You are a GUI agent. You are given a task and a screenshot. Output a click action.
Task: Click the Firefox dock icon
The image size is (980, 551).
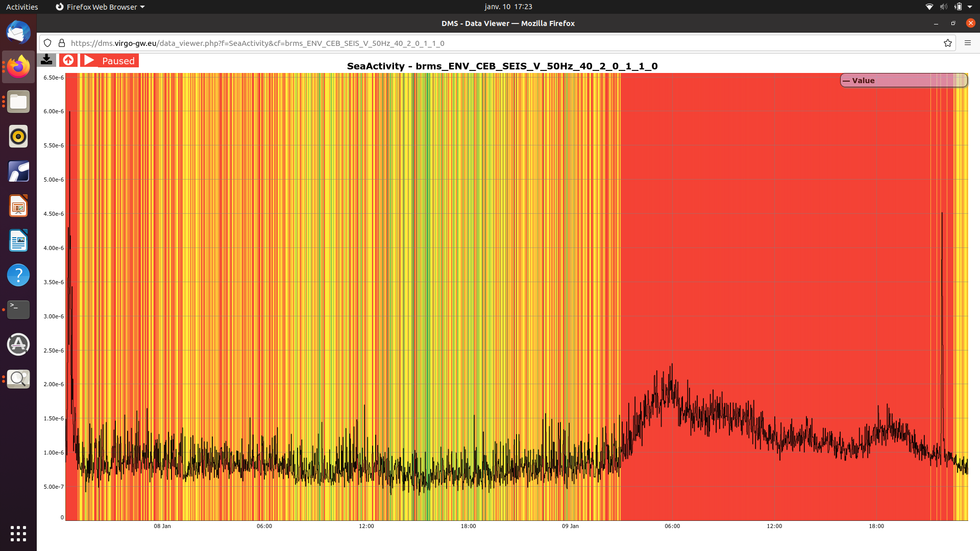point(18,67)
